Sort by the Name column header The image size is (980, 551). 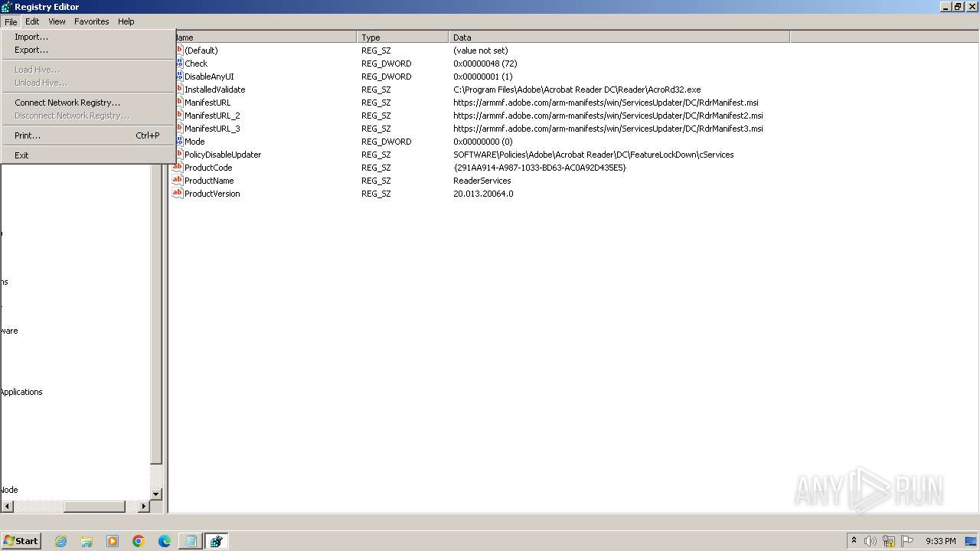pyautogui.click(x=265, y=37)
